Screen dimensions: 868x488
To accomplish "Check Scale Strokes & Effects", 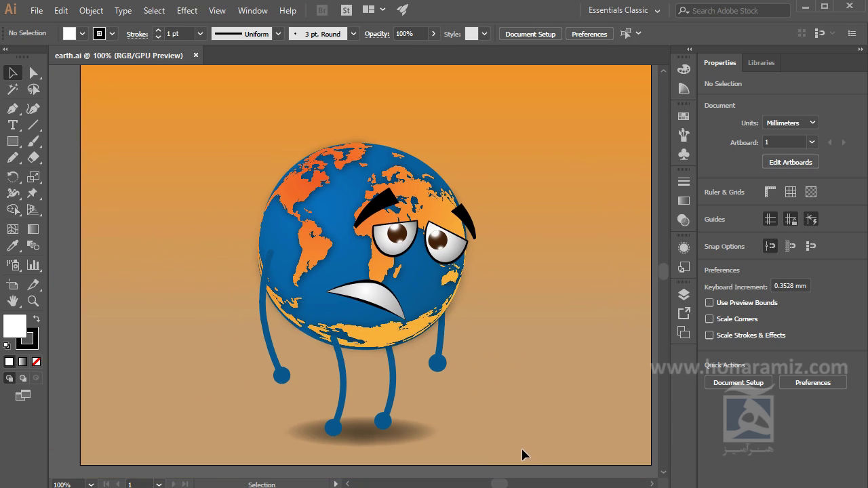I will (x=709, y=335).
